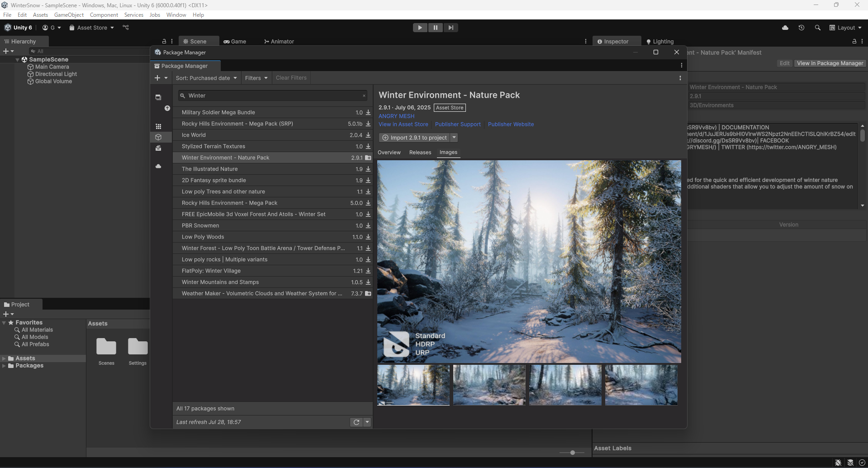Click the download icon for PBR Snowmen
The height and width of the screenshot is (468, 868).
(368, 225)
